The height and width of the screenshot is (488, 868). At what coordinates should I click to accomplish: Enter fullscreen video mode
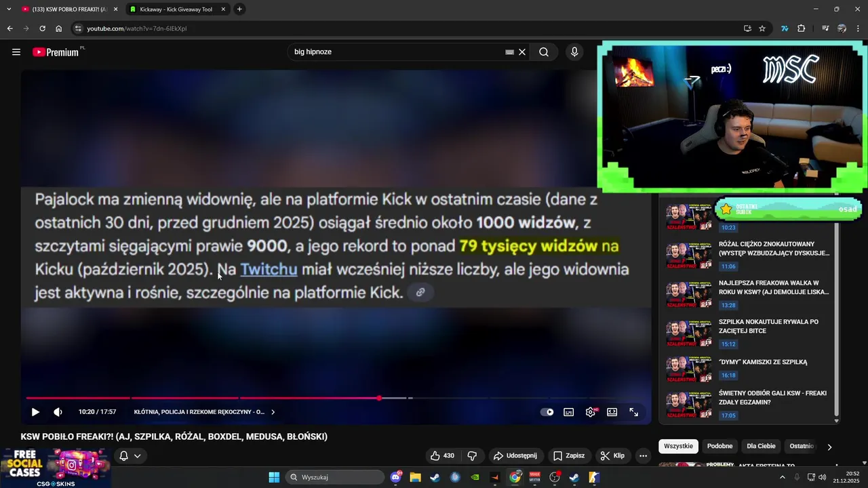click(634, 412)
